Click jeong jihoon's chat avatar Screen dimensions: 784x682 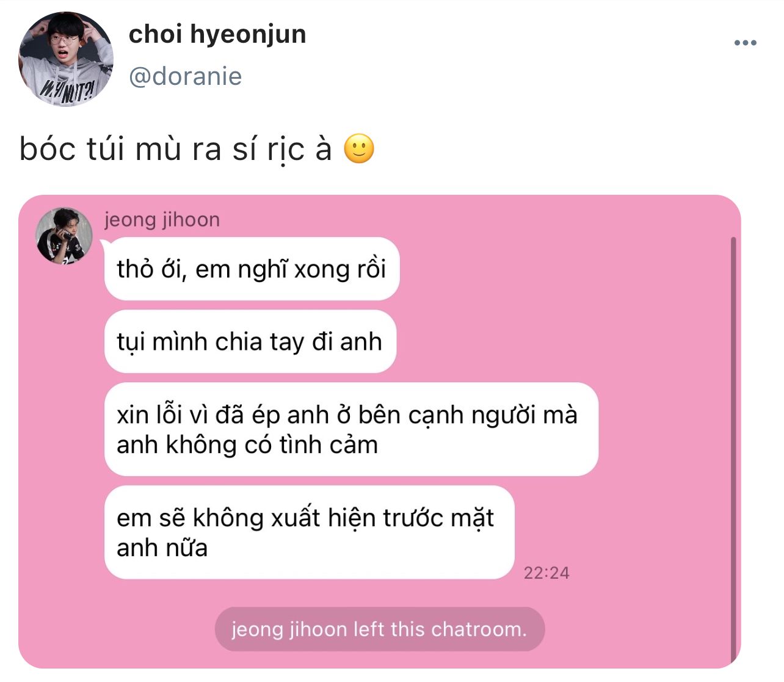[64, 236]
